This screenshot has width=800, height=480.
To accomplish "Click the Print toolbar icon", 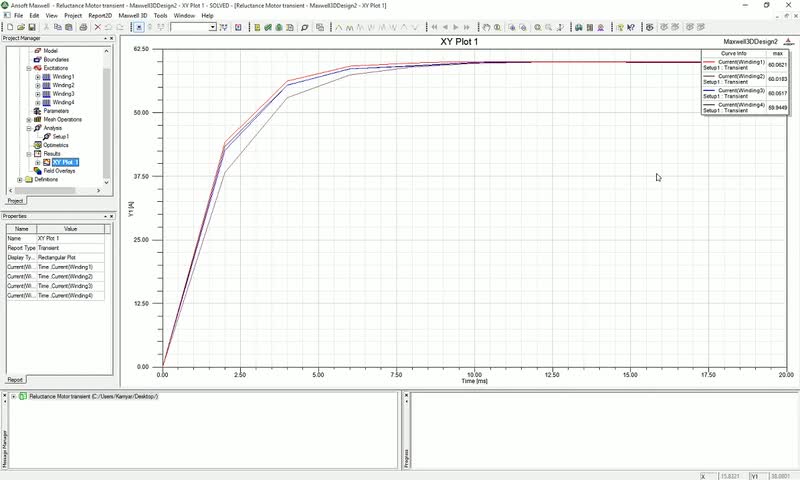I will tap(83, 27).
